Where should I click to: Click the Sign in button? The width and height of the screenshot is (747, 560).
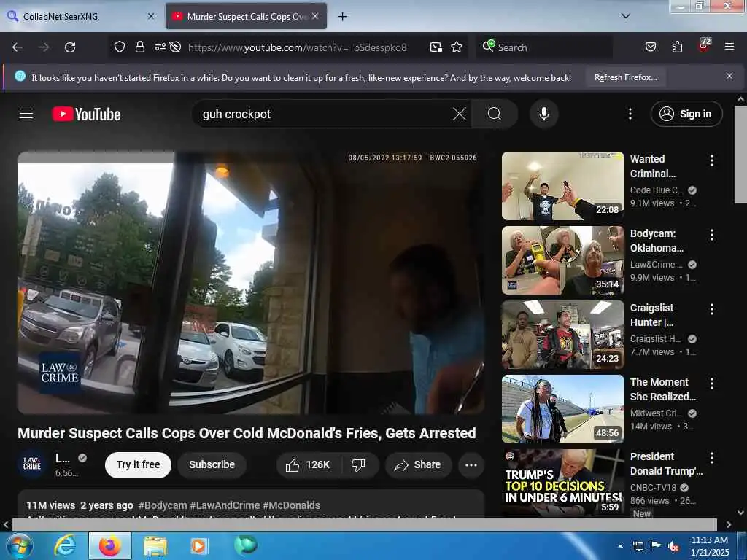click(686, 114)
